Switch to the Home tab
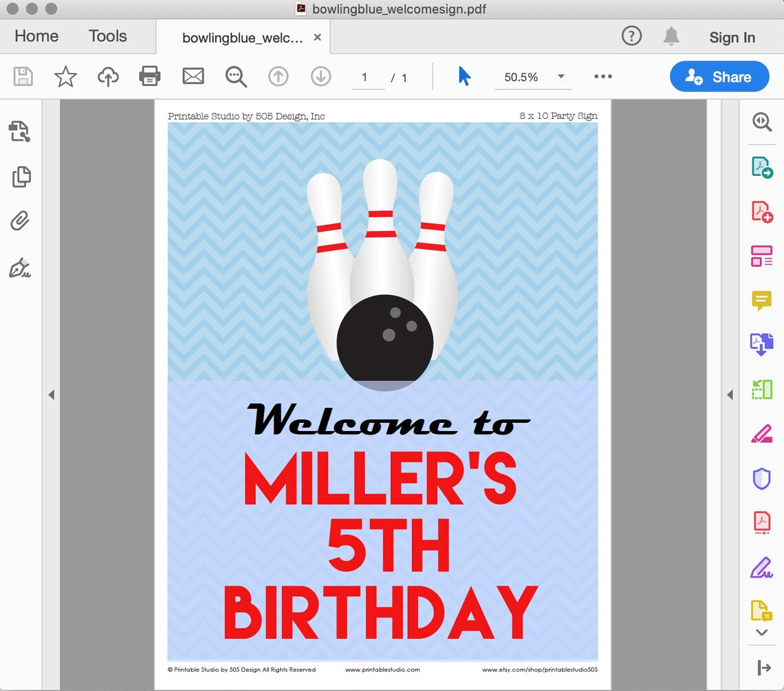 [x=36, y=36]
